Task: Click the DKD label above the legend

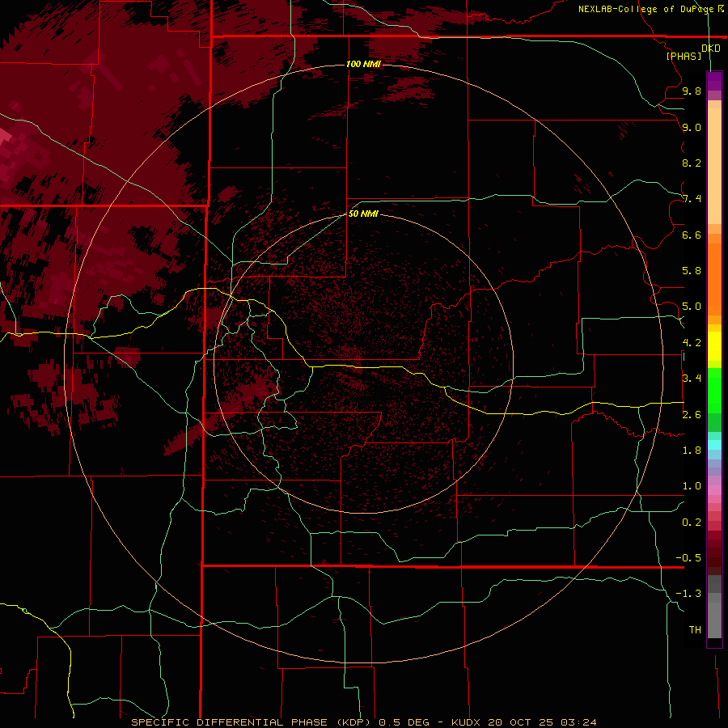Action: (x=710, y=49)
